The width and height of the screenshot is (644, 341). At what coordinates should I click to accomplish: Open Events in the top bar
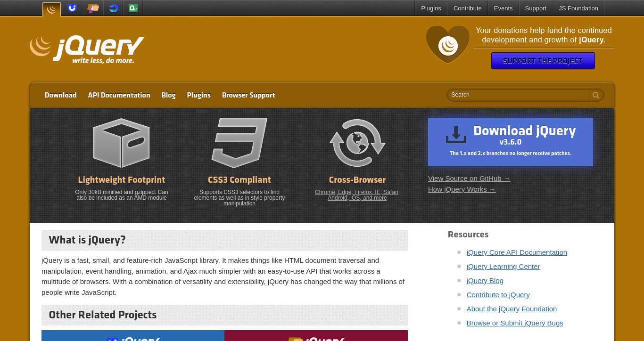click(x=503, y=8)
